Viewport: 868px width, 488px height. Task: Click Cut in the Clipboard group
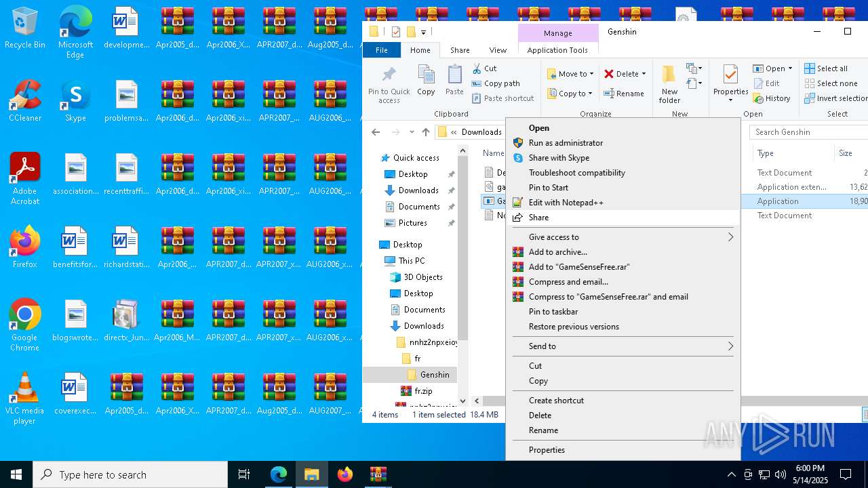(484, 68)
